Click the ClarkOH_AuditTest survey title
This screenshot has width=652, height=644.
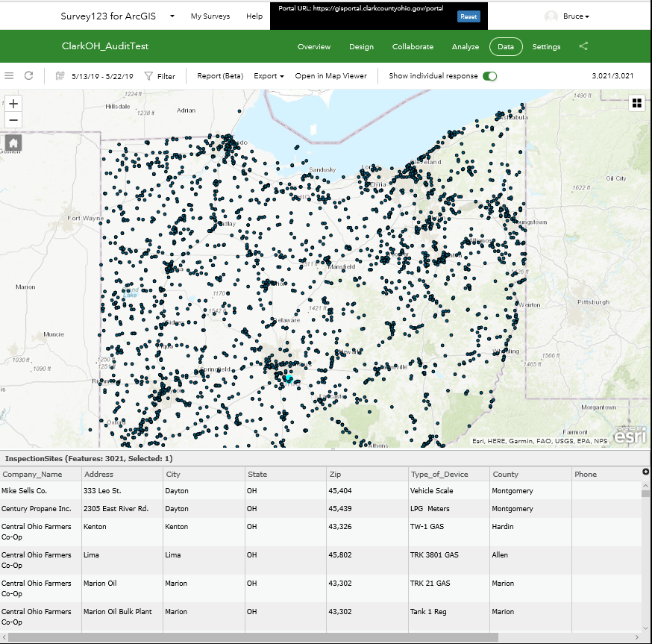click(104, 46)
